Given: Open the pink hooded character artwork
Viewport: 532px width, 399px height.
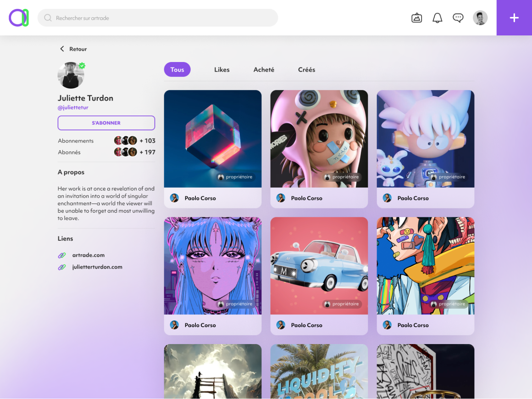Looking at the screenshot, I should click(x=319, y=139).
